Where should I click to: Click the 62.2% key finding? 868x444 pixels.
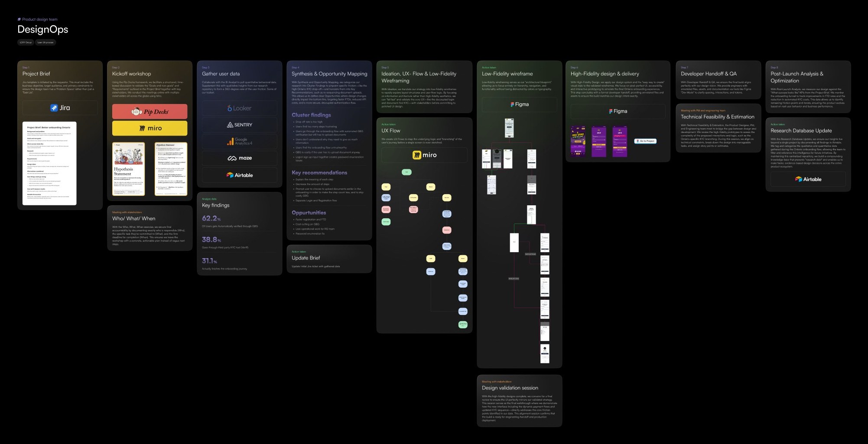tap(211, 218)
